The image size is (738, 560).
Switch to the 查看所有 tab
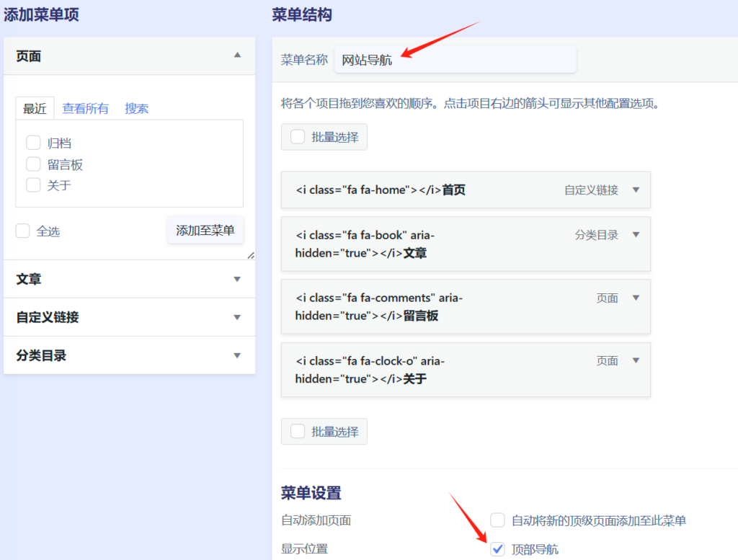[x=85, y=109]
